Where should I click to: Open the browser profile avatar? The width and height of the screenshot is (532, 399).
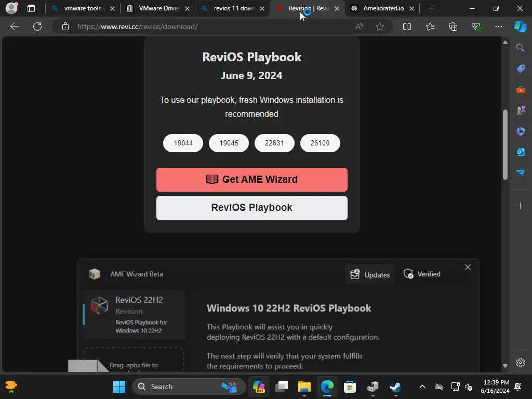11,8
